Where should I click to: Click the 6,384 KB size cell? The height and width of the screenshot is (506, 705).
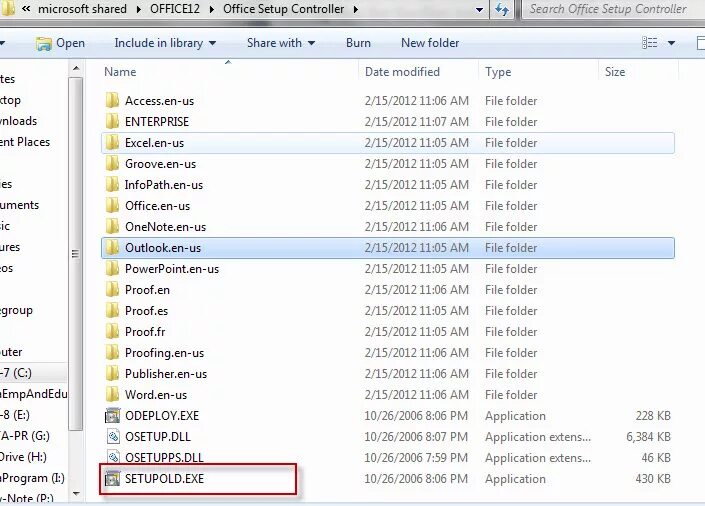(x=648, y=436)
